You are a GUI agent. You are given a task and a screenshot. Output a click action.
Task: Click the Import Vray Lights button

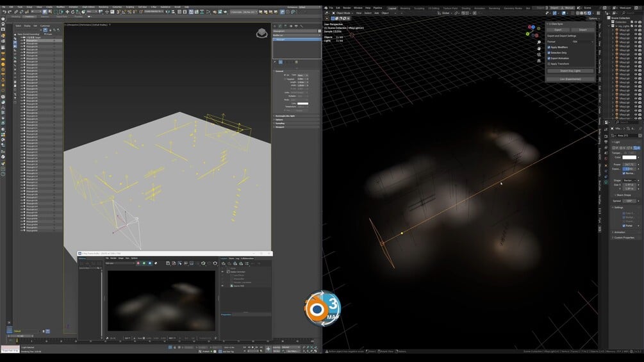[x=570, y=70]
